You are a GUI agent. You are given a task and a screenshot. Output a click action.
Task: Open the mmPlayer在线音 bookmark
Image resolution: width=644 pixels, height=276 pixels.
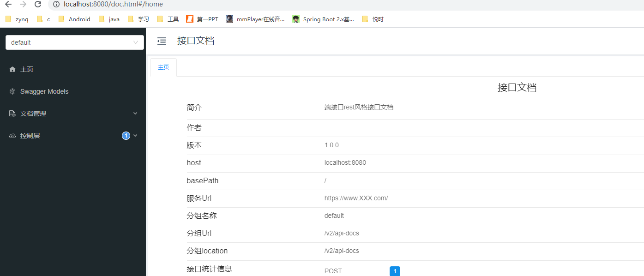(255, 19)
